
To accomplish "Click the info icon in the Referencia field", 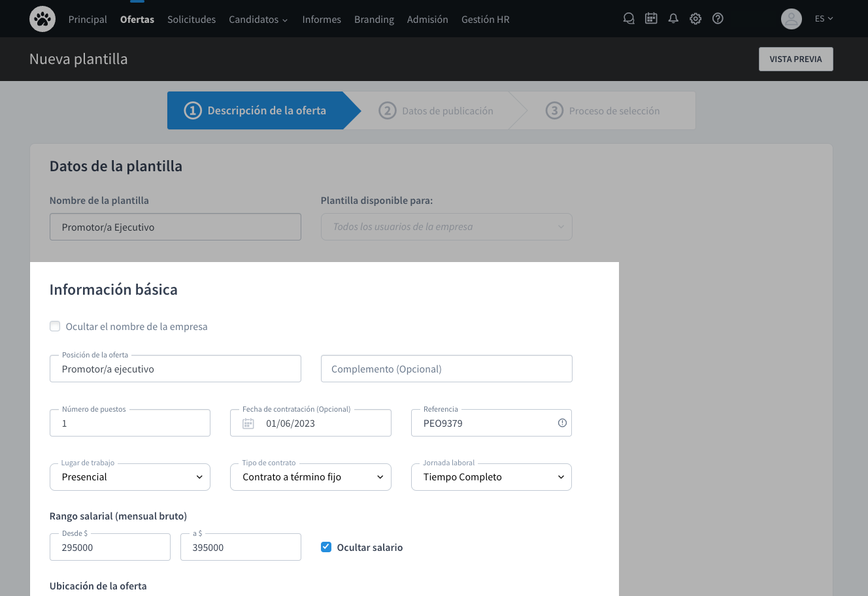I will click(561, 423).
